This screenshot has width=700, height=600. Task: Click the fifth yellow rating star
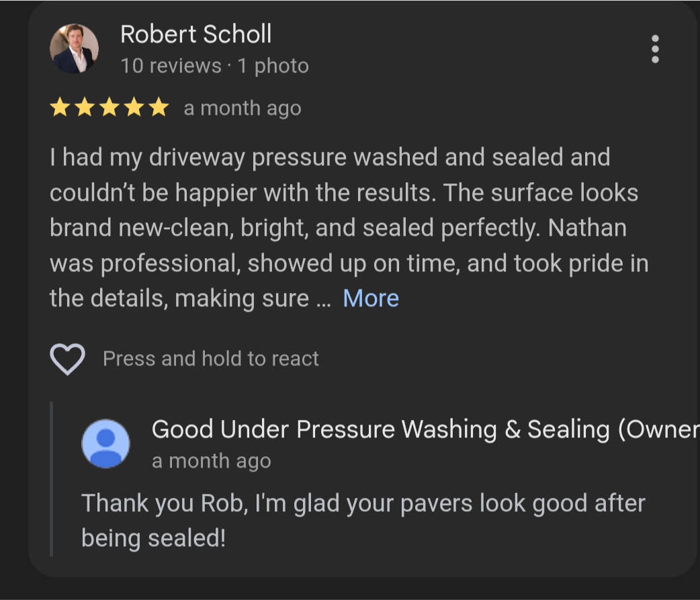click(159, 108)
